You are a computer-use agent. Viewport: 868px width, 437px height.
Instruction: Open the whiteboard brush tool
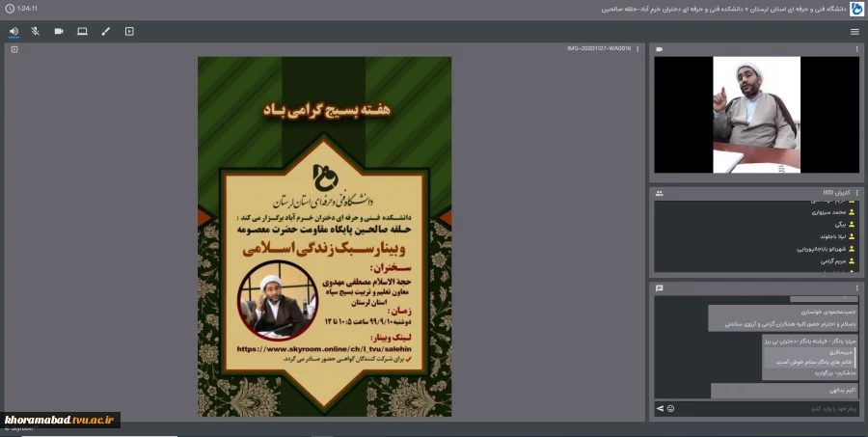tap(106, 32)
